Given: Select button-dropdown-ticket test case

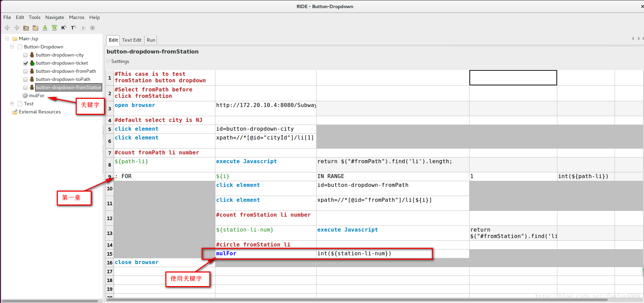Looking at the screenshot, I should point(62,63).
